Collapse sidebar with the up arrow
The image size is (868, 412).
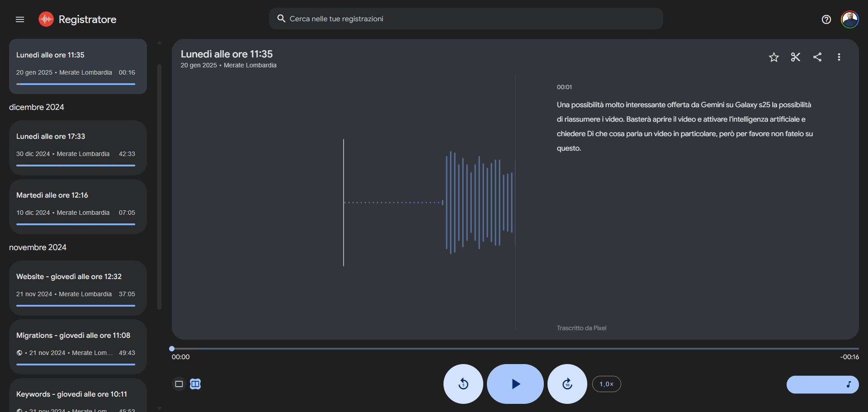(159, 42)
